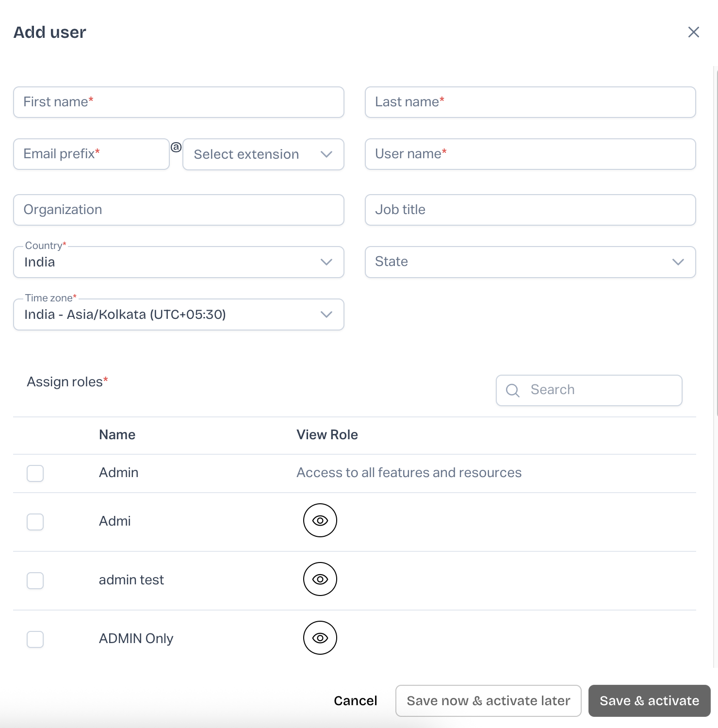This screenshot has height=728, width=718.
Task: Cancel adding the user
Action: tap(356, 701)
